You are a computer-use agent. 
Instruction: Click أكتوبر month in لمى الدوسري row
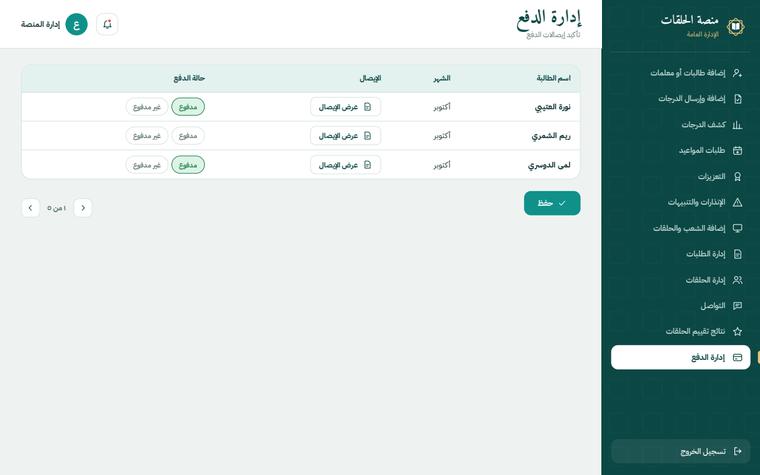point(442,165)
